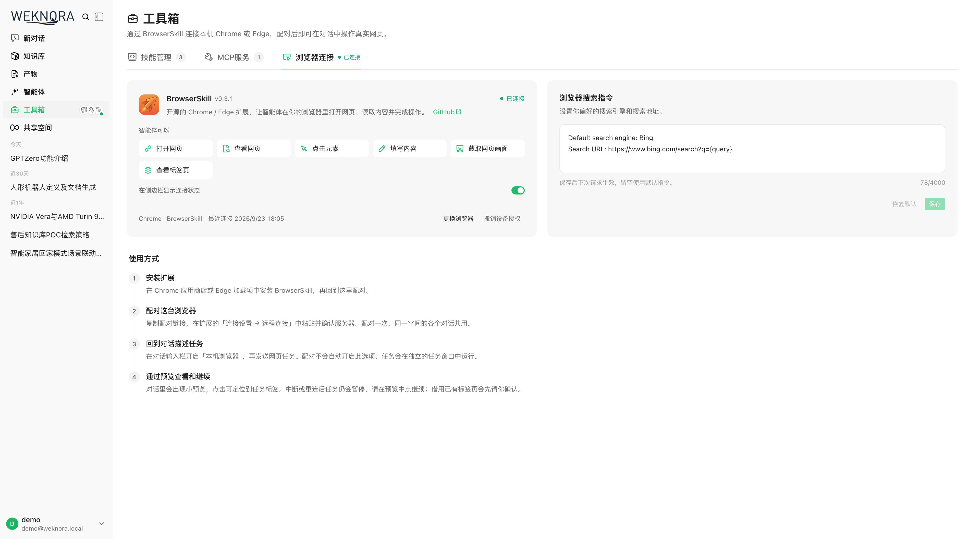This screenshot has width=980, height=539.
Task: Click the 截取网页画面 capability chip
Action: (x=488, y=148)
